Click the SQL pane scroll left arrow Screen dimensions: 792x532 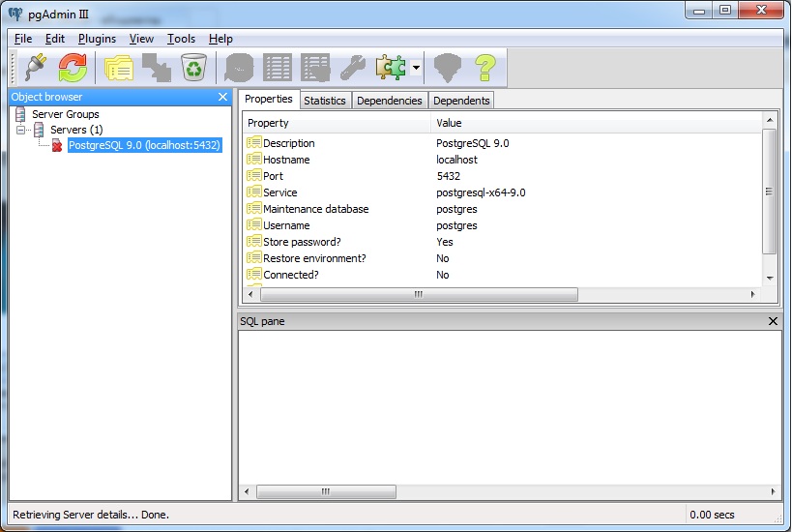pyautogui.click(x=247, y=491)
